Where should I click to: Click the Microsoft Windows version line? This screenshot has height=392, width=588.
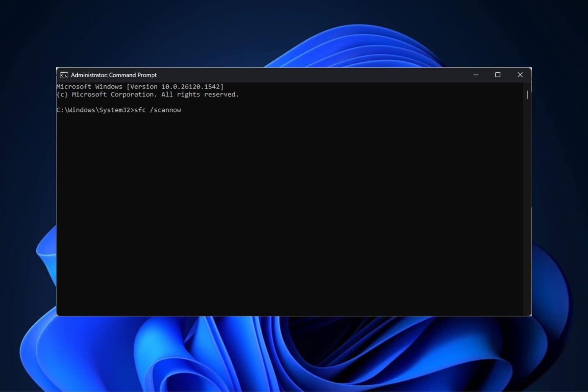pyautogui.click(x=140, y=87)
